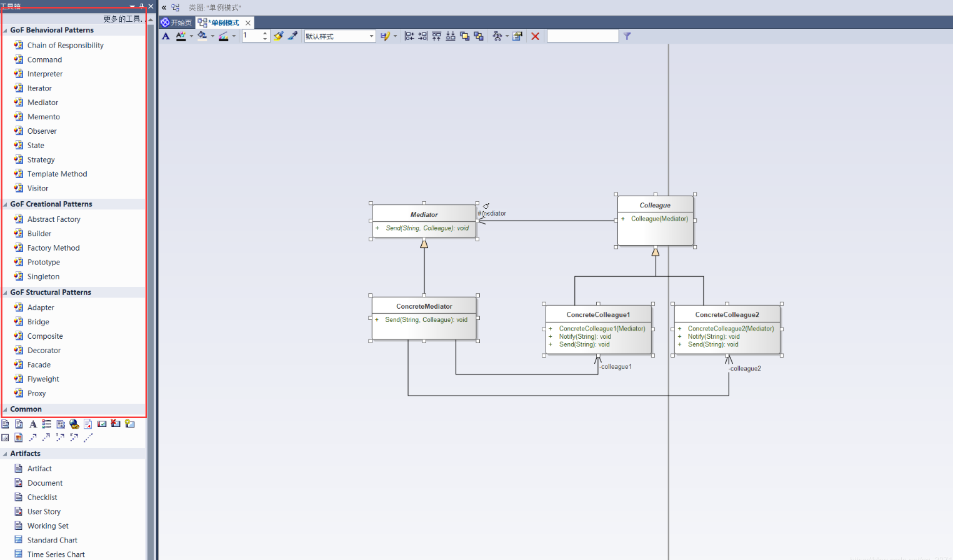
Task: Click the fill color paint bucket icon
Action: point(202,36)
